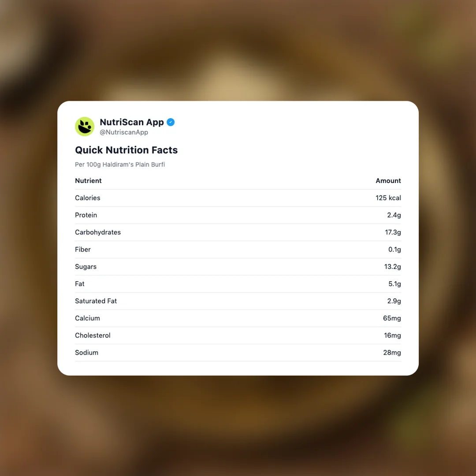
Task: Click the Nutrient column header
Action: tap(88, 181)
